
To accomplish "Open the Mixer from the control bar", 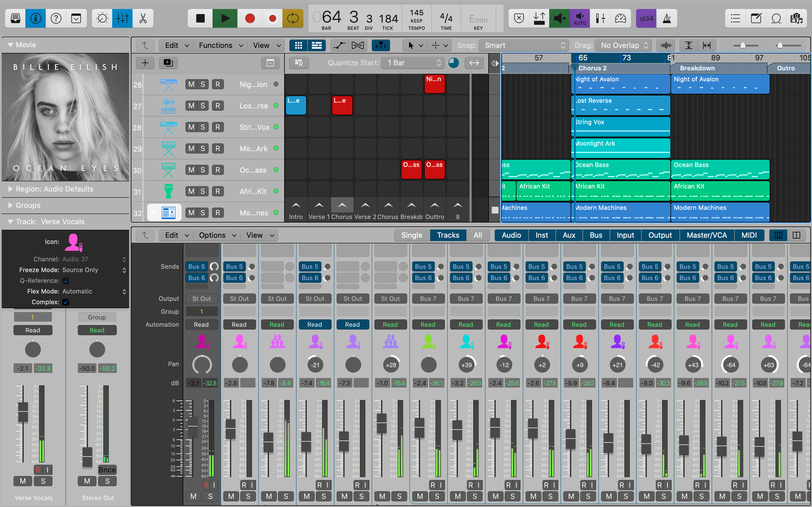I will coord(122,18).
